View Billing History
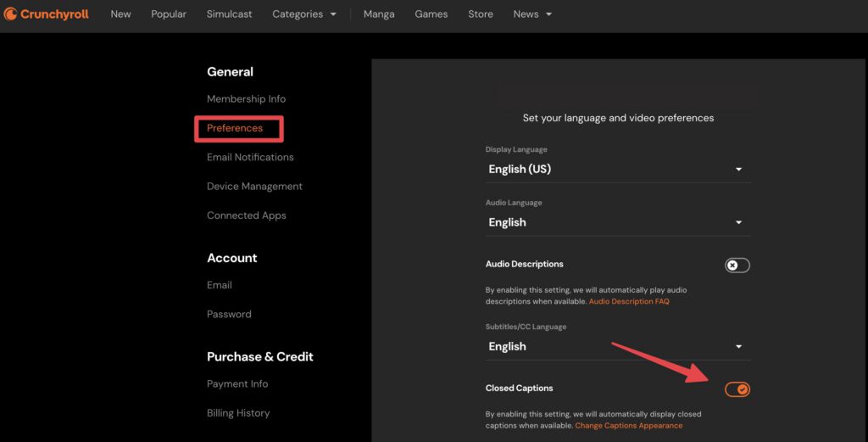This screenshot has width=868, height=442. (x=238, y=412)
